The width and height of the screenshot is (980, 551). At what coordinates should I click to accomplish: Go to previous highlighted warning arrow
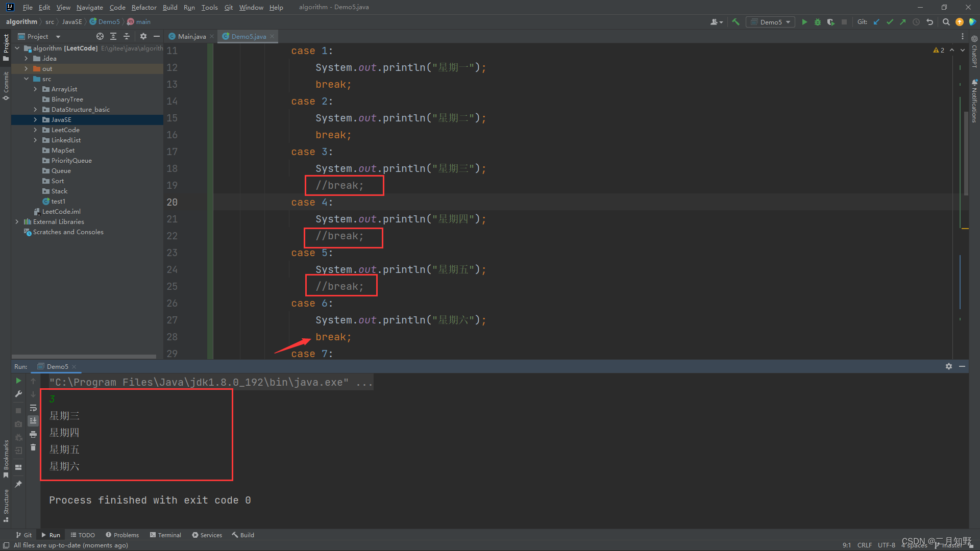[x=952, y=50]
